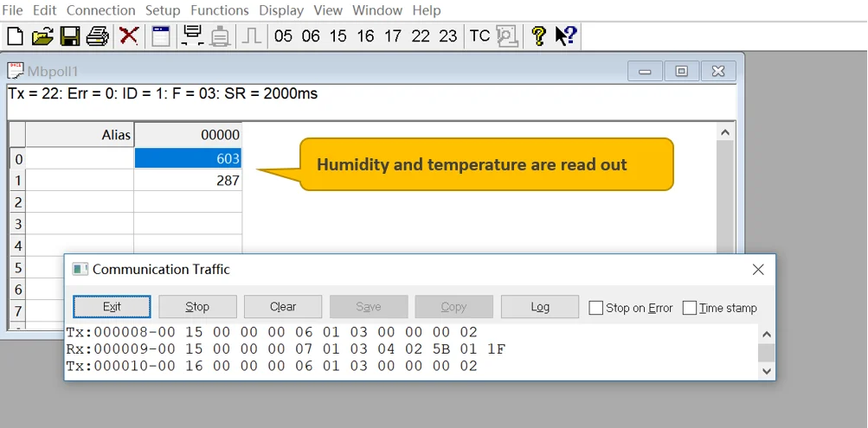
Task: Click the icon next to TC
Action: pos(506,36)
